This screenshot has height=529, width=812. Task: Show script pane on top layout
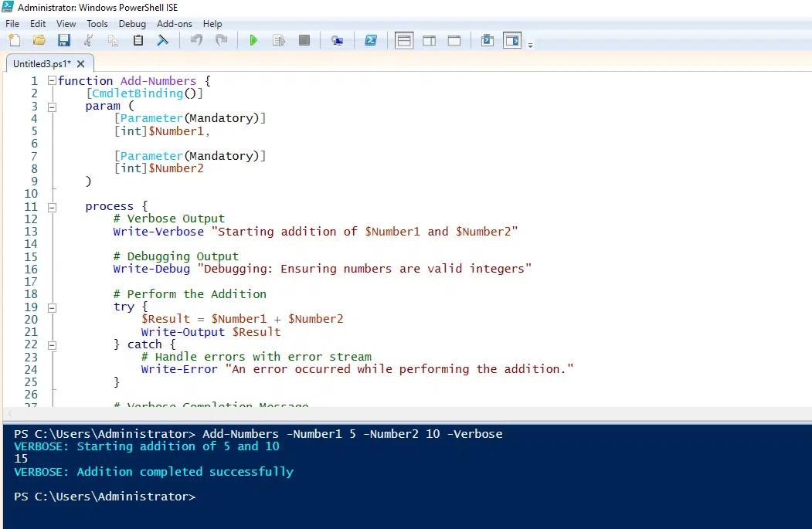[404, 40]
